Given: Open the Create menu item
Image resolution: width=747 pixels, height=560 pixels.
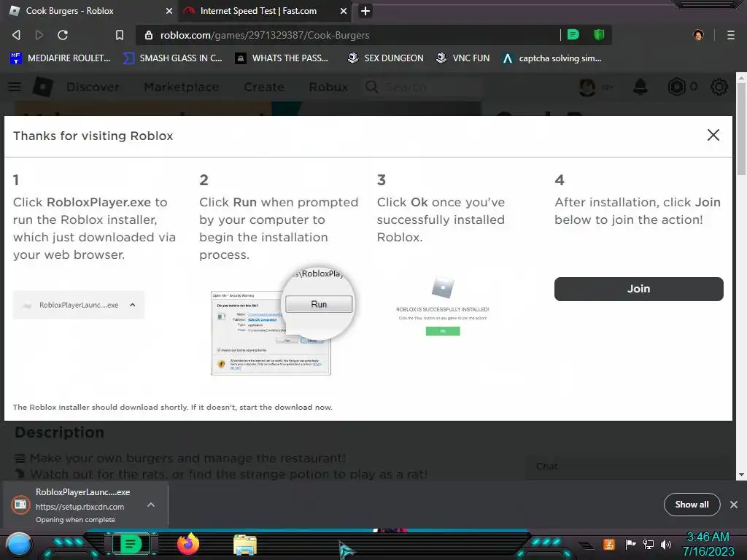Looking at the screenshot, I should (x=264, y=87).
